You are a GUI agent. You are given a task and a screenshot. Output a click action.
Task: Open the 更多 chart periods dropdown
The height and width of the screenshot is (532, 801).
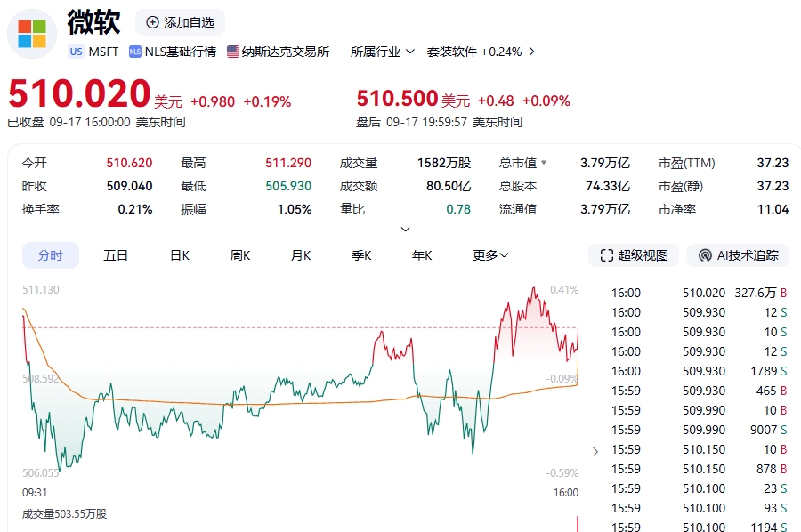pyautogui.click(x=490, y=255)
